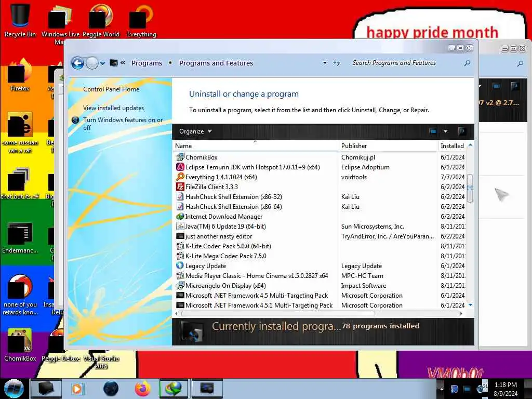
Task: Click the refresh icon beside address bar
Action: click(336, 63)
